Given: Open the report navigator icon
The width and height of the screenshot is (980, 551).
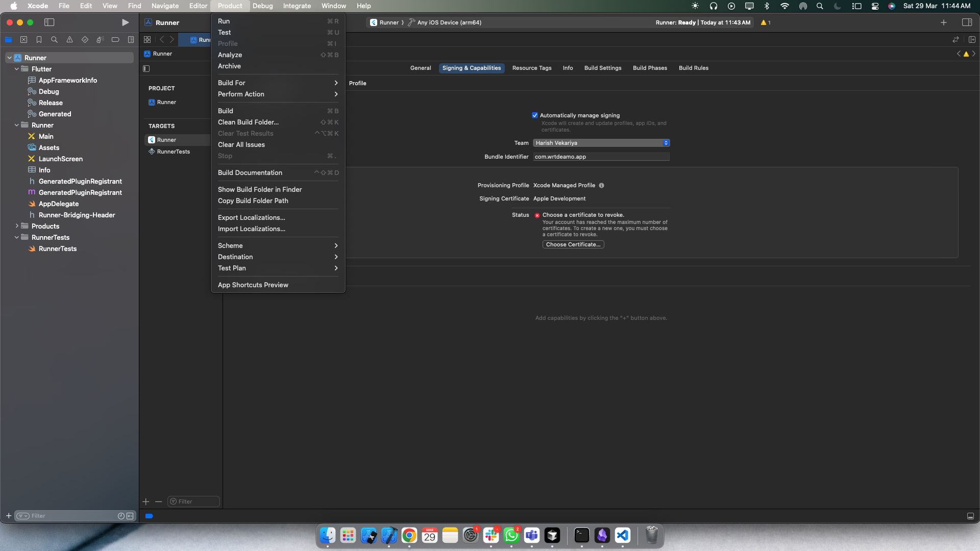Looking at the screenshot, I should click(131, 40).
